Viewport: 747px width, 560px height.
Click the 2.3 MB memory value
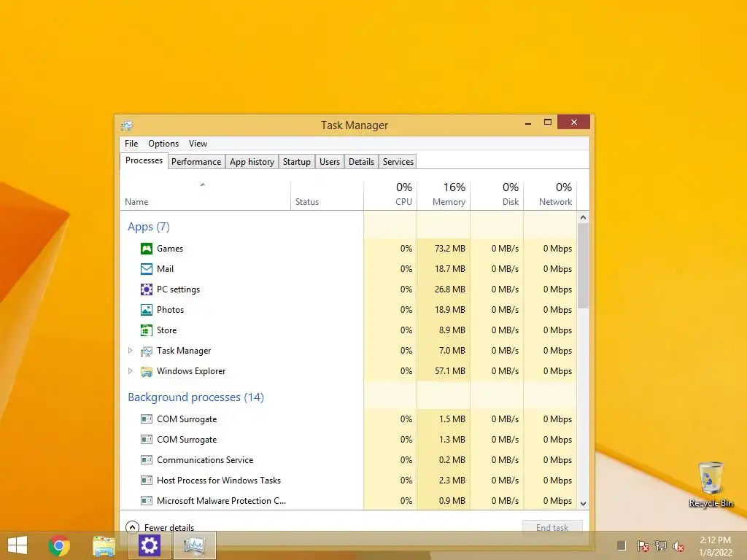click(x=452, y=481)
